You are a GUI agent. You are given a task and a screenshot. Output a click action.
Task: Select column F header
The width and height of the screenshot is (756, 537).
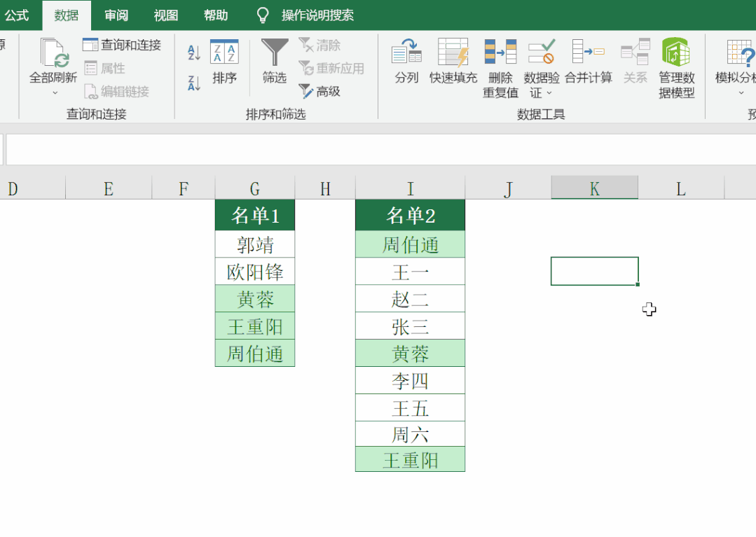183,189
